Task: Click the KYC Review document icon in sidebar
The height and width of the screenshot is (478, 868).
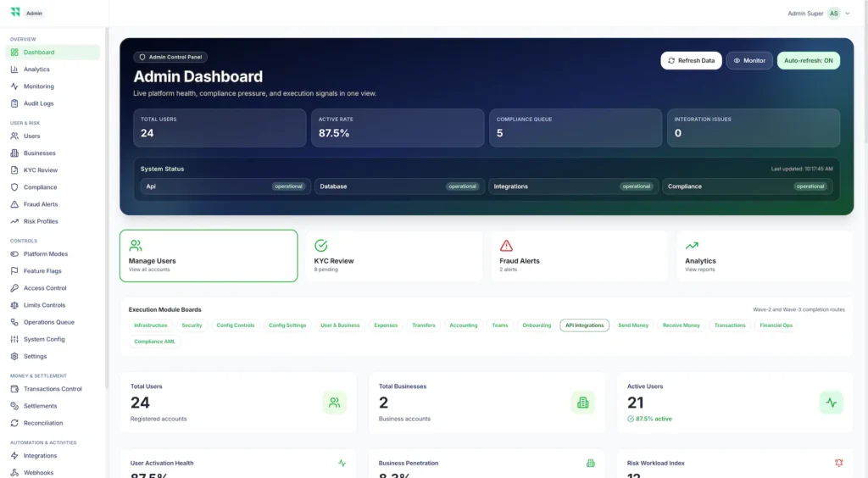Action: tap(14, 170)
